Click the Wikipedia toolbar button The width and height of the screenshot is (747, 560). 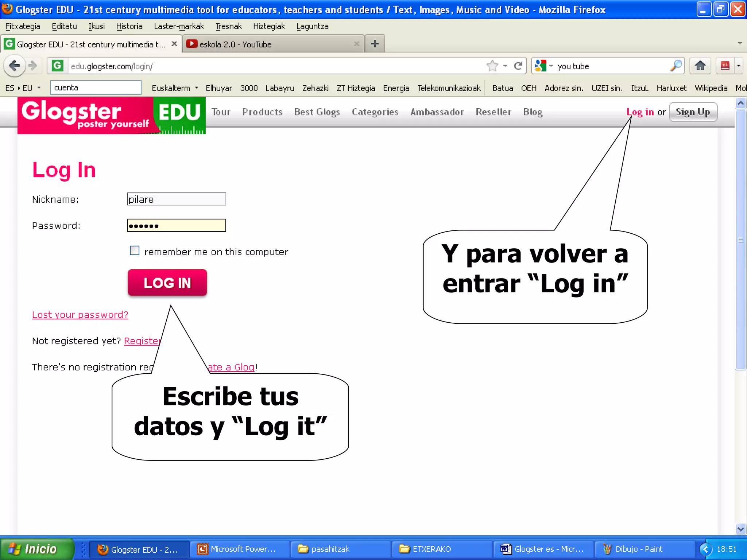click(711, 88)
